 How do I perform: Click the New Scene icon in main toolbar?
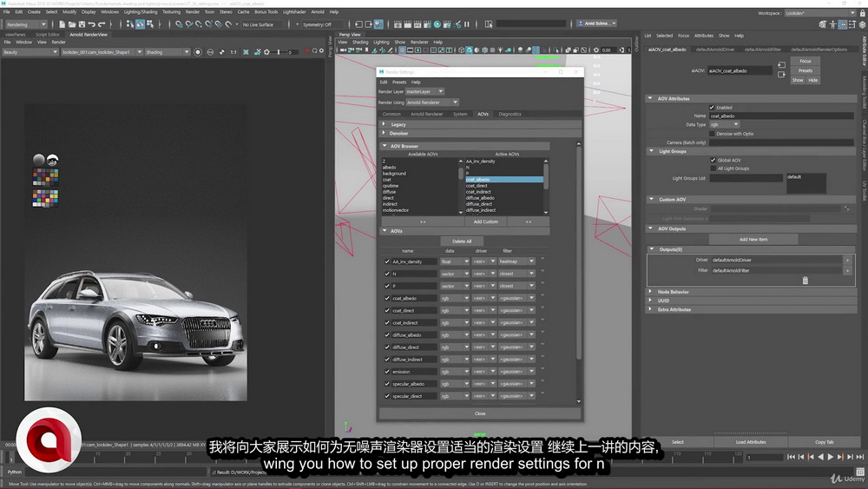click(x=62, y=24)
